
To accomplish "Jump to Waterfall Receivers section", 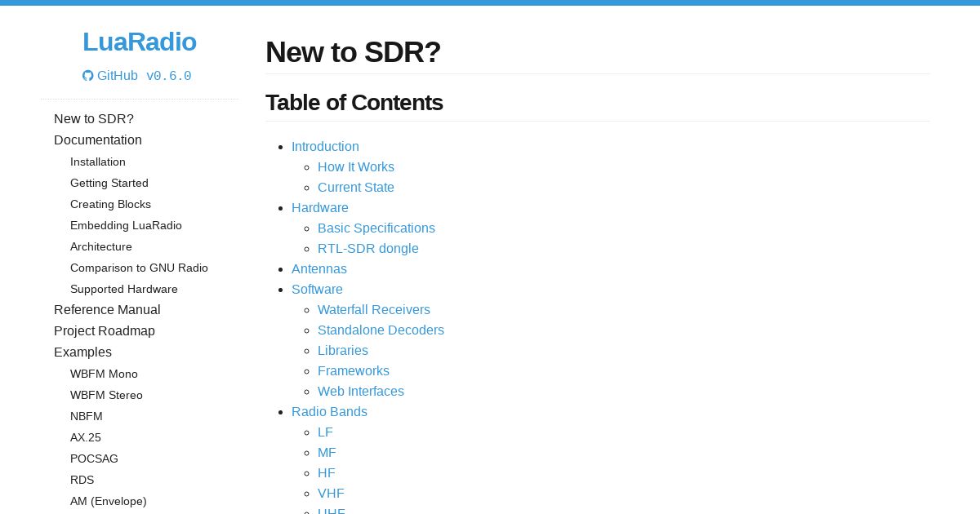I will click(374, 310).
